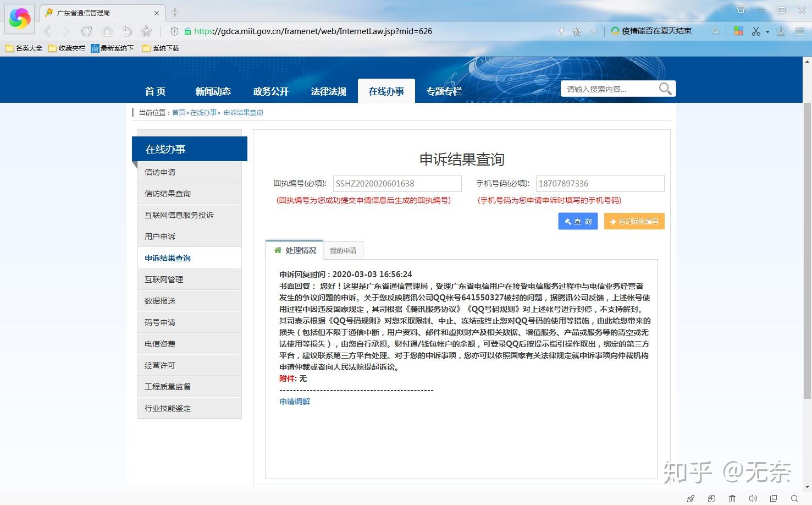Screen dimensions: 812x505
Task: Open 电信资费 in the sidebar
Action: [x=190, y=344]
